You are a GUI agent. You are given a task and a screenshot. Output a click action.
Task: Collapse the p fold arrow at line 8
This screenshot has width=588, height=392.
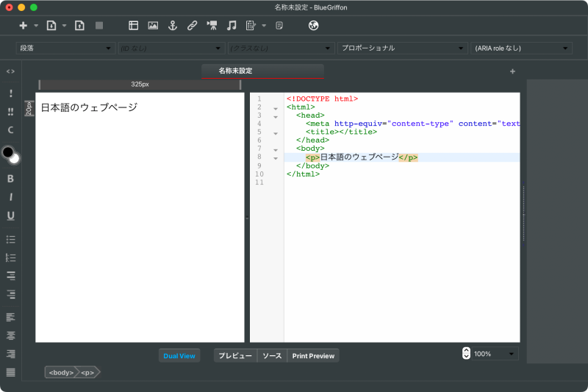point(276,158)
